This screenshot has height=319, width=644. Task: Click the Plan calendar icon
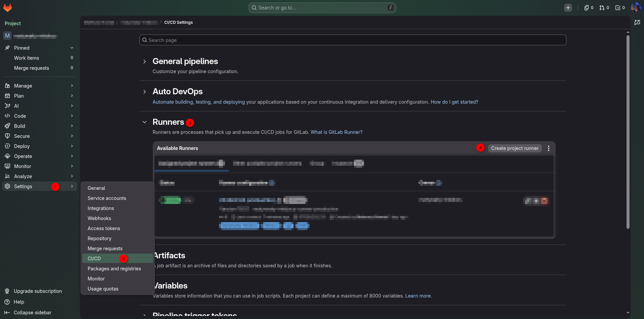[7, 96]
